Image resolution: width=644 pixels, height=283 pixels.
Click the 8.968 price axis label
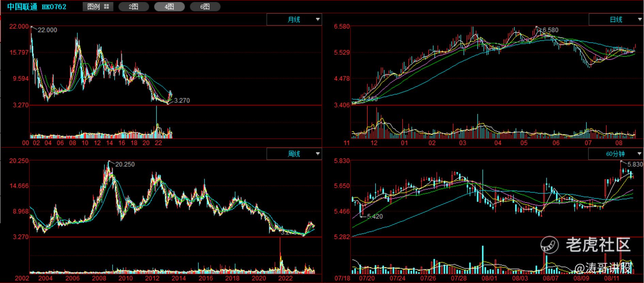(21, 211)
